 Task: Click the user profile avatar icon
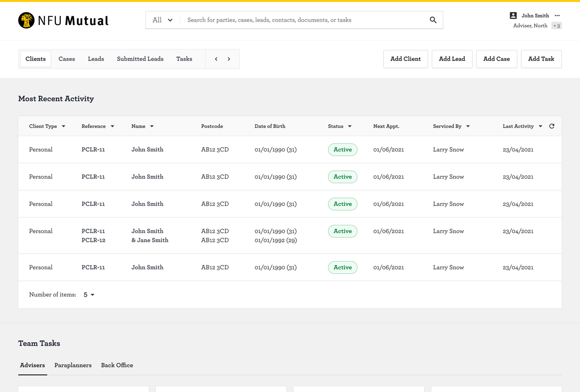[x=513, y=15]
